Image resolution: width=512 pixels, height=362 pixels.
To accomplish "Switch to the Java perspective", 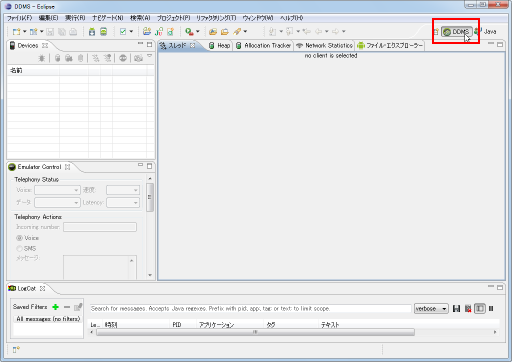I will (x=485, y=32).
